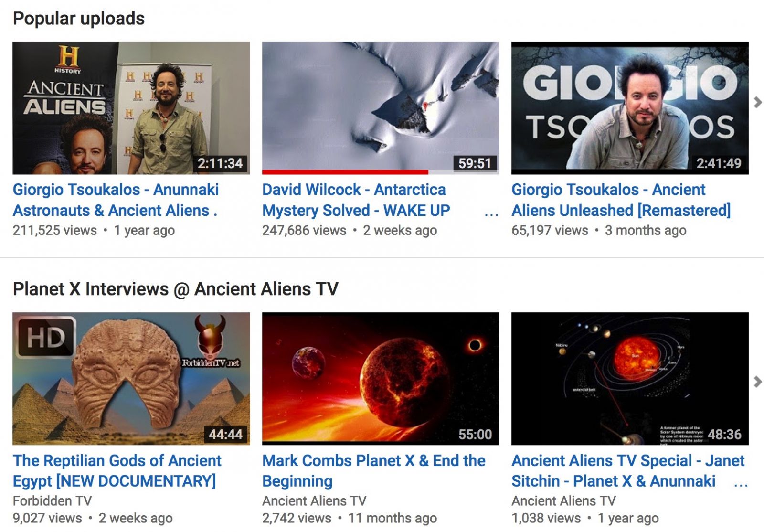
Task: Click next arrow for Planet X Interviews row
Action: coord(757,382)
